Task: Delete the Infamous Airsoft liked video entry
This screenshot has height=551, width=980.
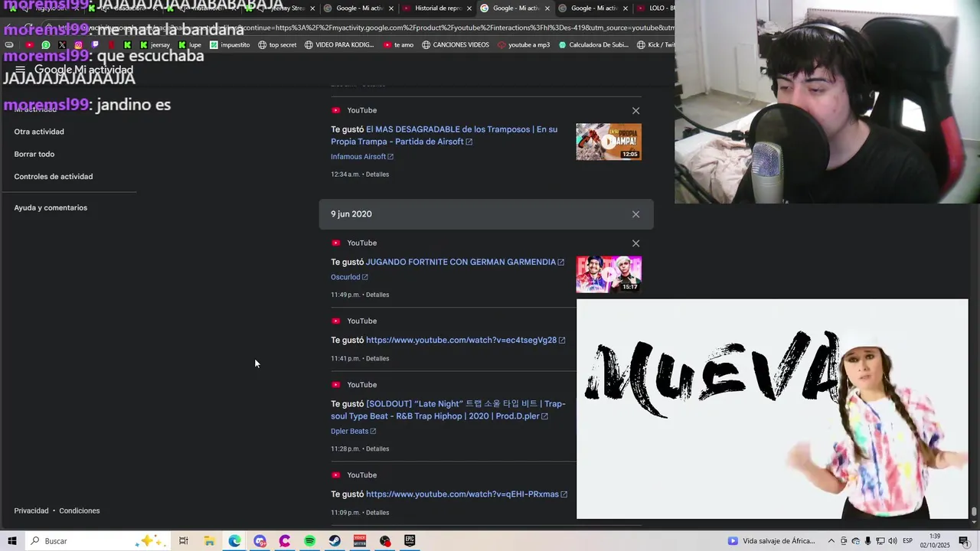Action: point(635,111)
